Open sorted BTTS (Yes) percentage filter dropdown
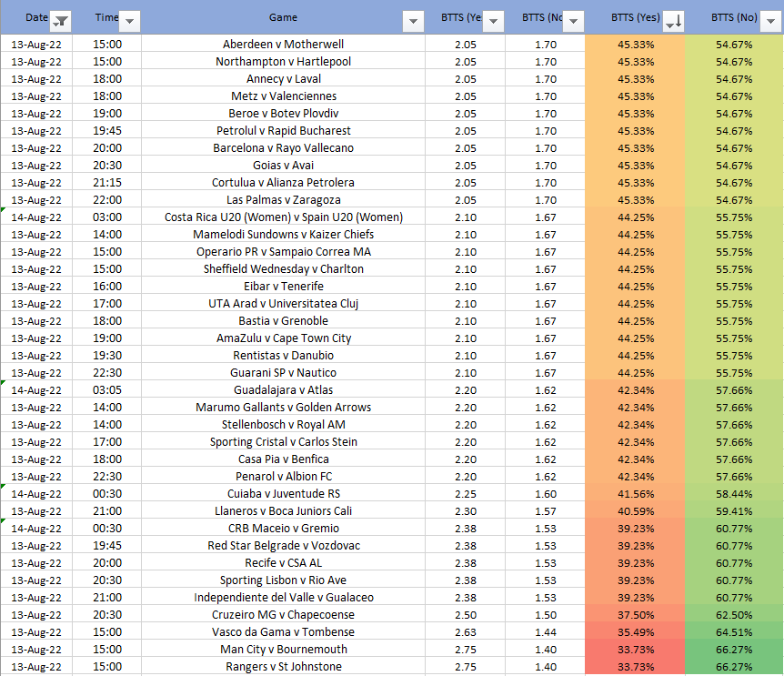The width and height of the screenshot is (784, 676). click(674, 22)
